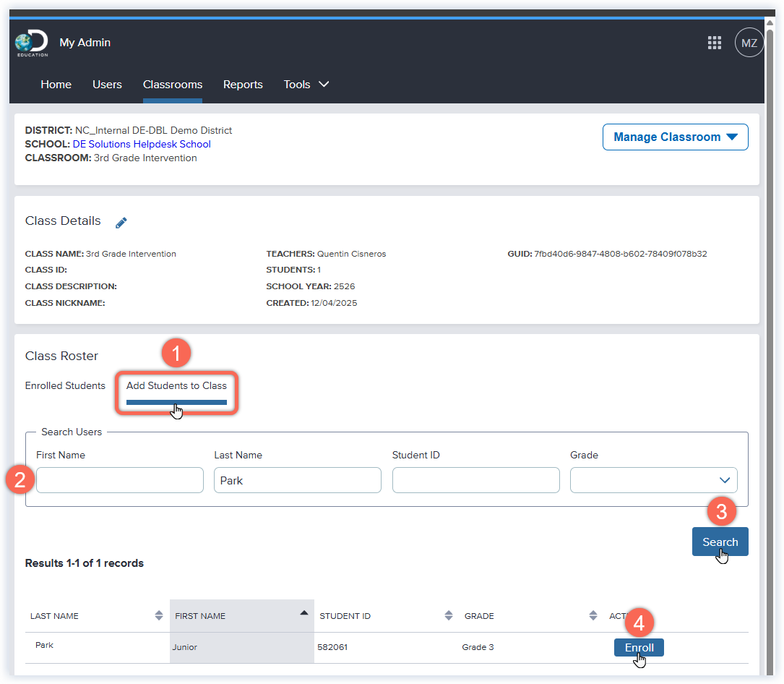The height and width of the screenshot is (684, 784).
Task: Click the Discovery Education logo
Action: pyautogui.click(x=31, y=43)
